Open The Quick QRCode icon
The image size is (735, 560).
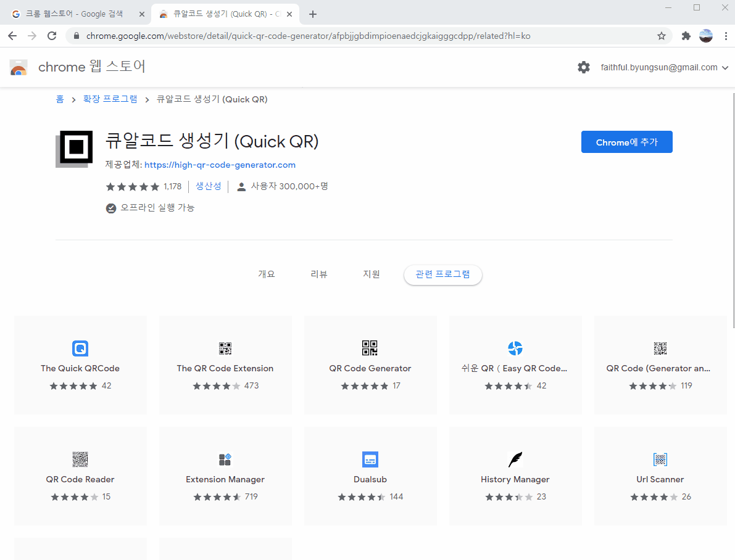coord(80,348)
